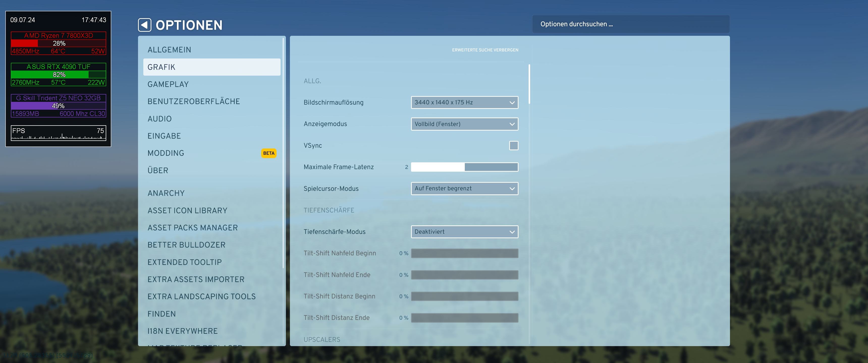Click the back arrow icon beside OPTIONEN
Screen dimensions: 868x363
pyautogui.click(x=145, y=25)
